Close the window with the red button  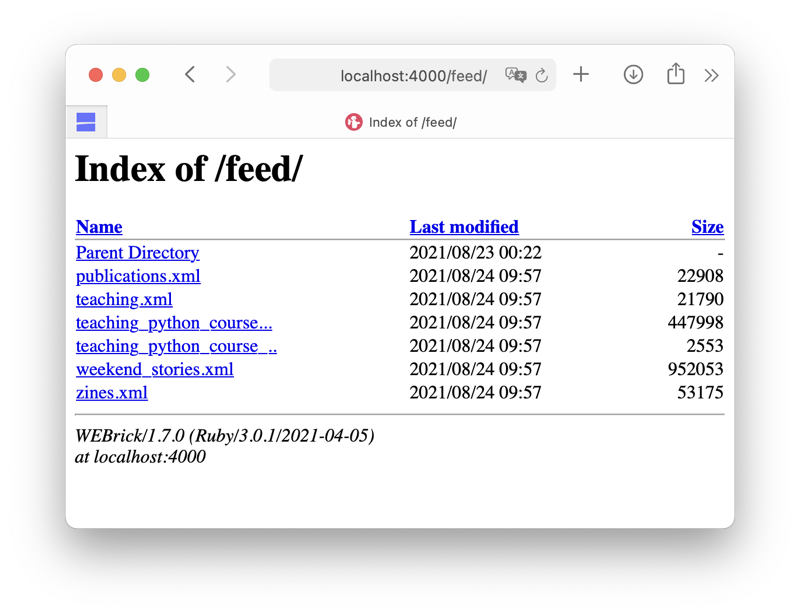point(95,75)
